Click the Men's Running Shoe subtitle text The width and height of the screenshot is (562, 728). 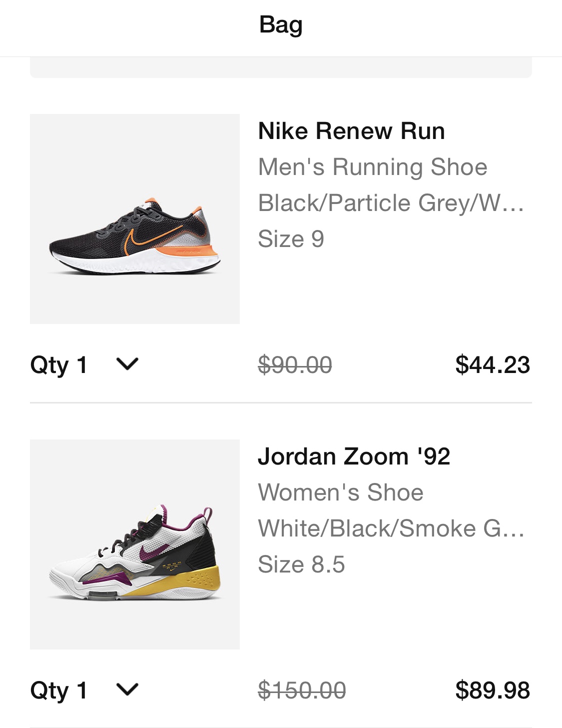click(x=373, y=167)
